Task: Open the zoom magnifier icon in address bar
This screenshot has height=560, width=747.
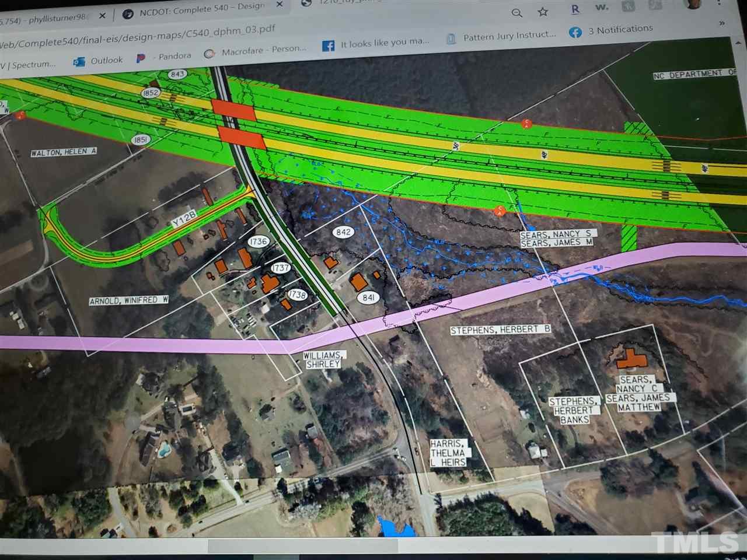Action: tap(517, 12)
